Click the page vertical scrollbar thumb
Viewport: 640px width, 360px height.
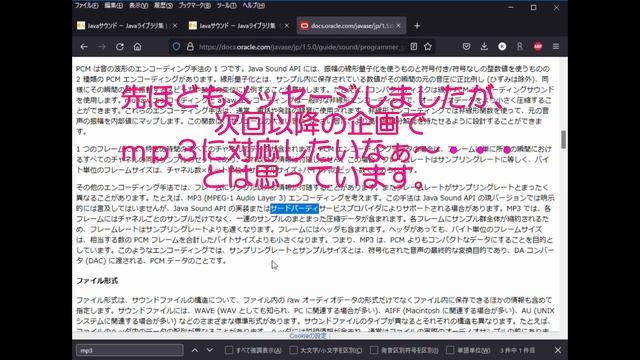[x=564, y=140]
